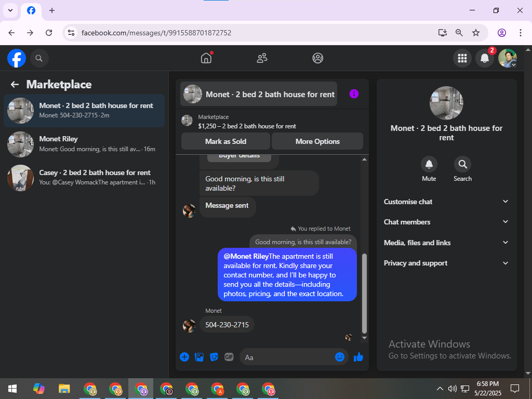Click conversation header Monet 2 bed 2 bath
The height and width of the screenshot is (399, 532).
[x=259, y=94]
